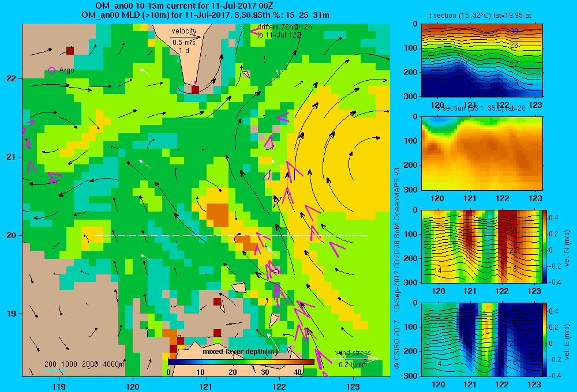577x392 pixels.
Task: Open the northward velocity section panel
Action: click(482, 246)
